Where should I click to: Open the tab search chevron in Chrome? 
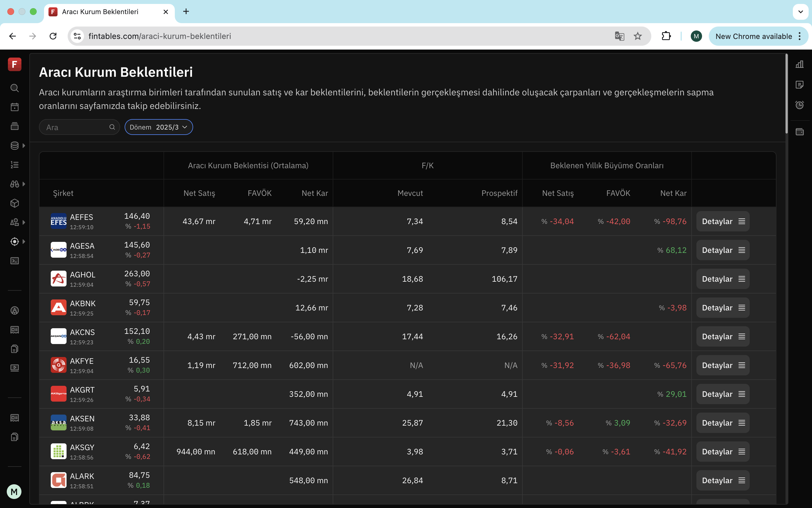(x=801, y=12)
